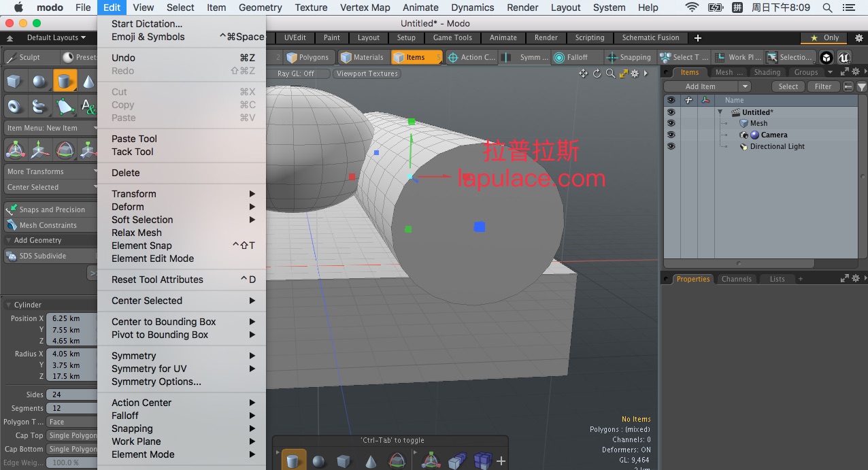Switch to the Shading panel tab
Image resolution: width=868 pixels, height=470 pixels.
767,72
